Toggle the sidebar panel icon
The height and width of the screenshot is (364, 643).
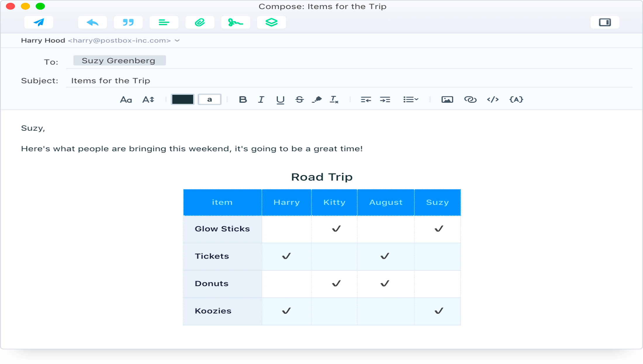point(605,22)
